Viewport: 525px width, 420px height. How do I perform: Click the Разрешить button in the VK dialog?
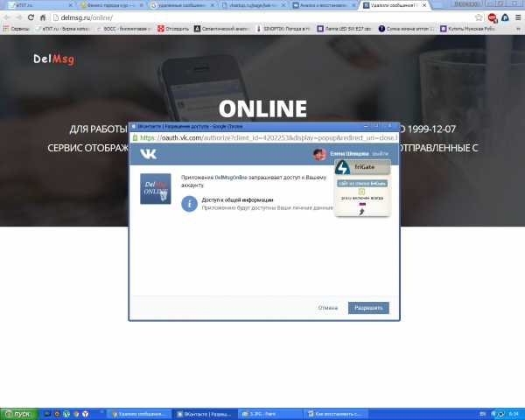pos(368,308)
